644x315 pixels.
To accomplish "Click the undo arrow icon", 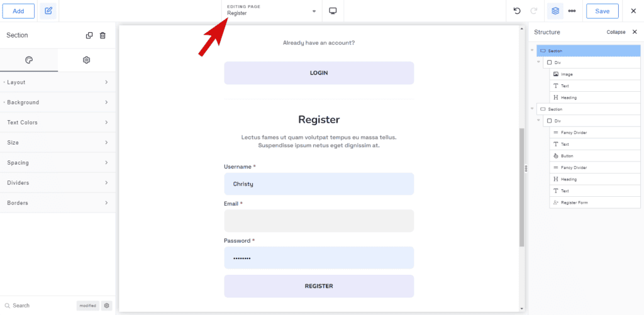I will (x=517, y=11).
